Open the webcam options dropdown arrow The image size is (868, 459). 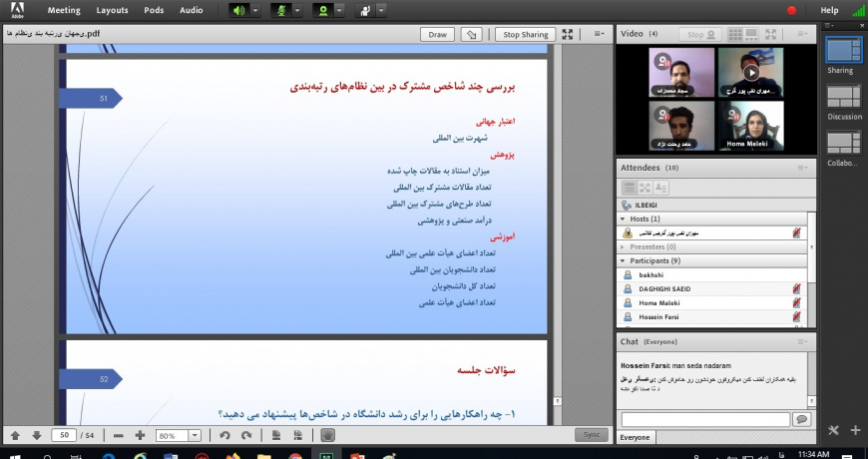(x=339, y=11)
